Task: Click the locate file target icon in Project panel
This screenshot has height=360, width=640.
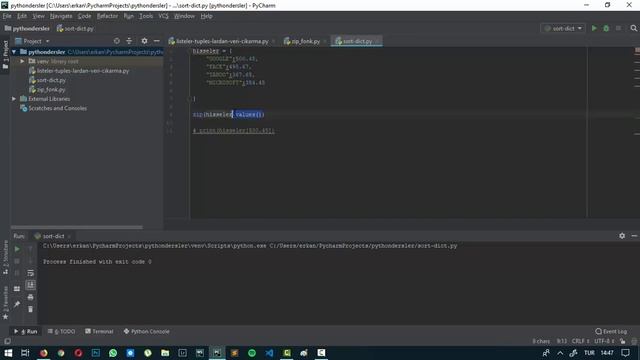Action: [x=117, y=41]
